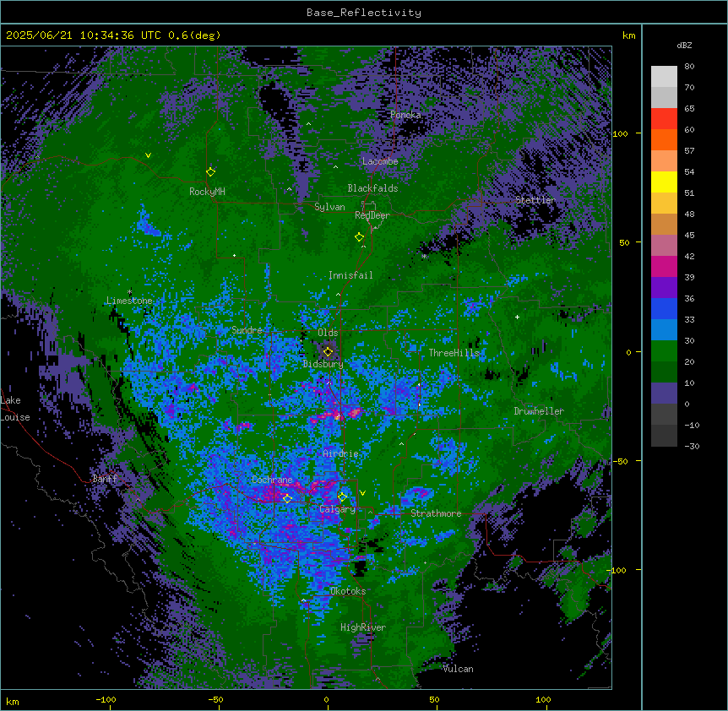The height and width of the screenshot is (711, 728).
Task: Select the Cochrane city label
Action: [x=272, y=480]
